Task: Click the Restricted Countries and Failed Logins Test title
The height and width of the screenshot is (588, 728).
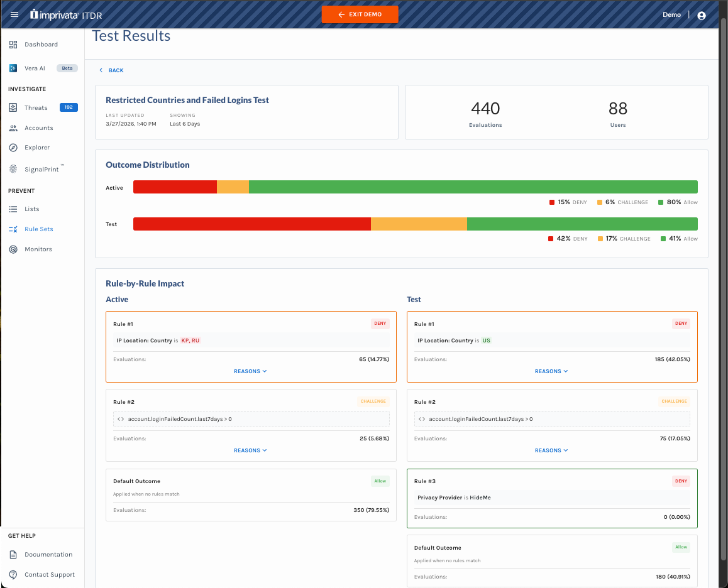Action: click(x=187, y=101)
